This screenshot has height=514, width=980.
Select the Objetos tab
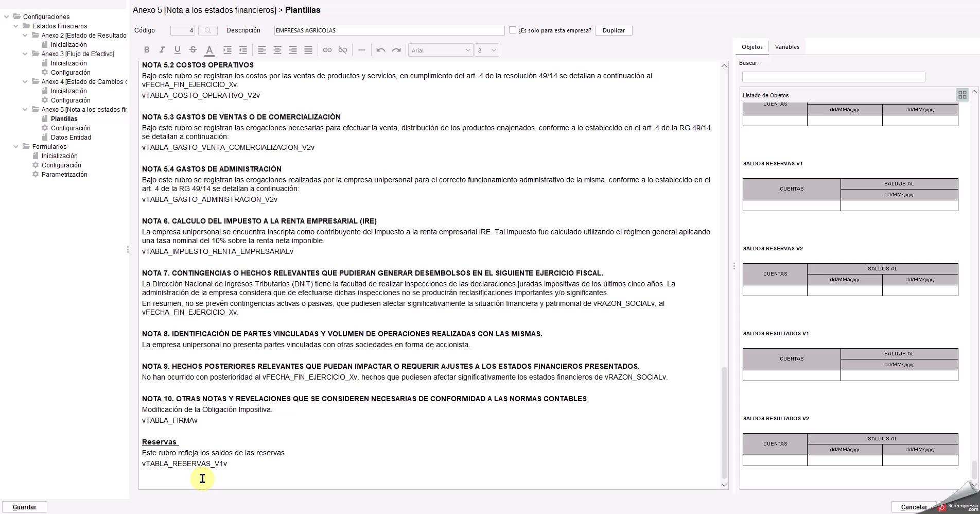coord(752,47)
